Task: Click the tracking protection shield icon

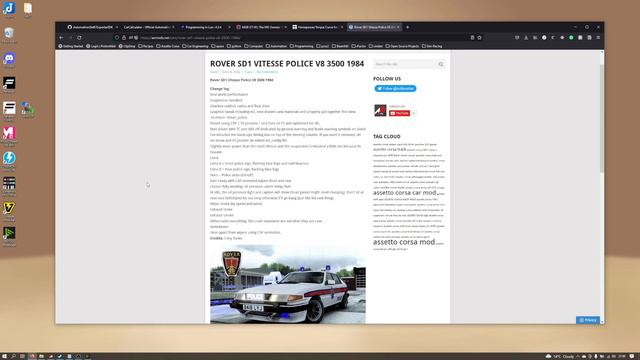Action: click(x=117, y=38)
